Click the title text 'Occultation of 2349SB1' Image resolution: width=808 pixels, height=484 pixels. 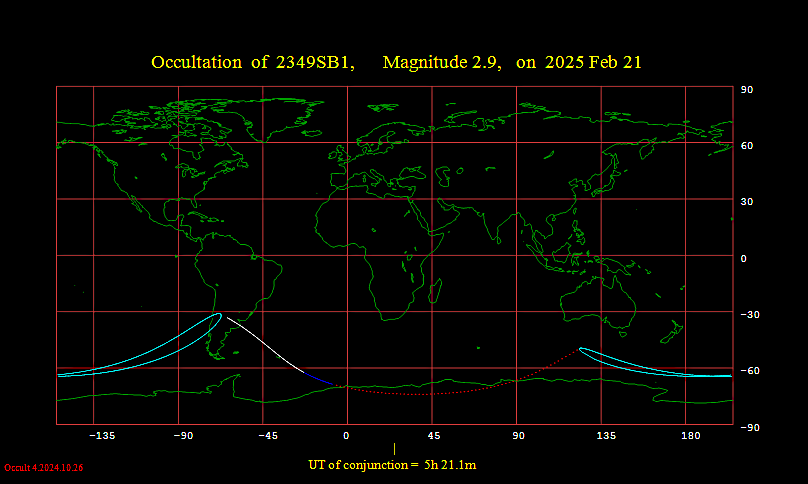(253, 62)
